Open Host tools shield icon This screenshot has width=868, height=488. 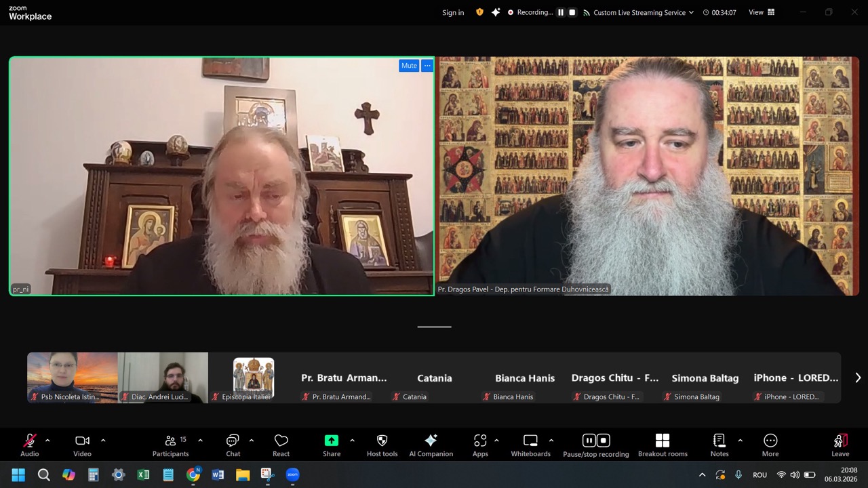click(382, 444)
